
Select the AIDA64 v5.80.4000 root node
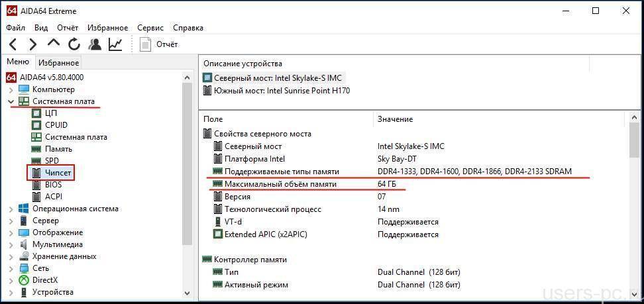52,77
